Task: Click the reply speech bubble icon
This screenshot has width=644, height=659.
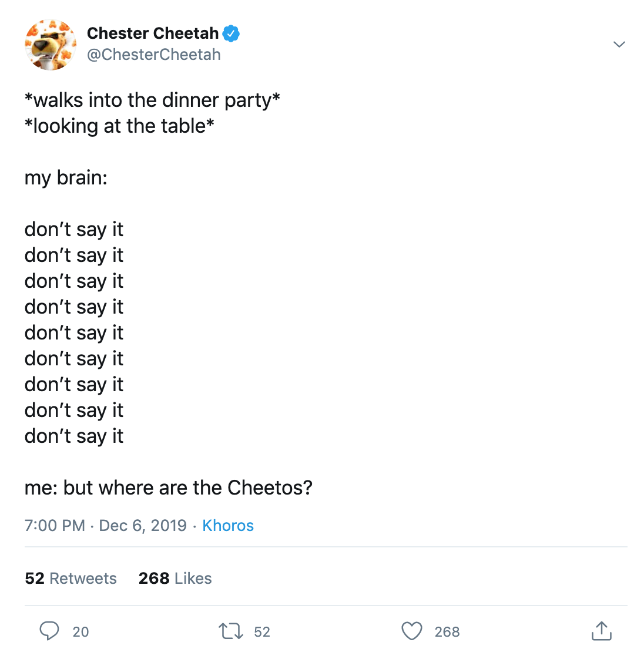Action: (49, 631)
